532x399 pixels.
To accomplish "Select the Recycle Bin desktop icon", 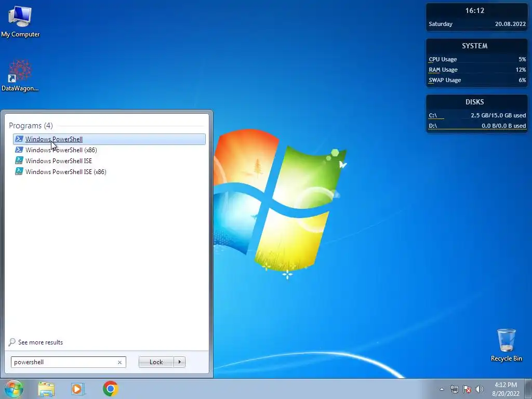I will (506, 345).
